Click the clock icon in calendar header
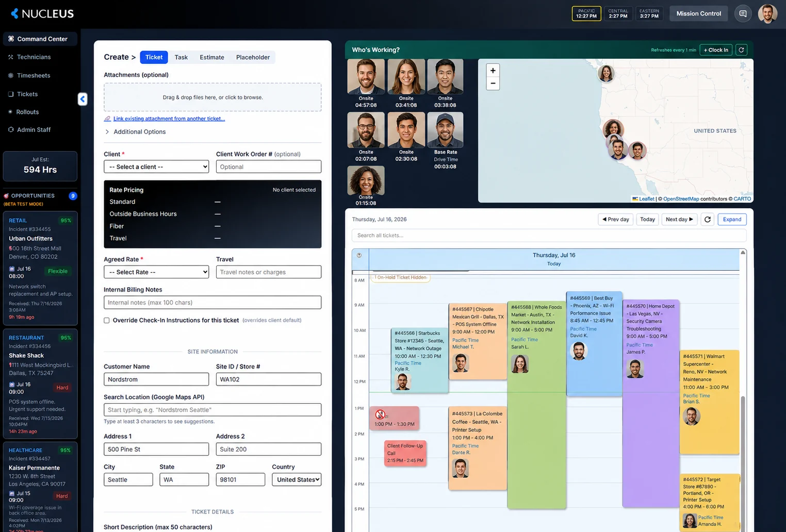 point(359,255)
